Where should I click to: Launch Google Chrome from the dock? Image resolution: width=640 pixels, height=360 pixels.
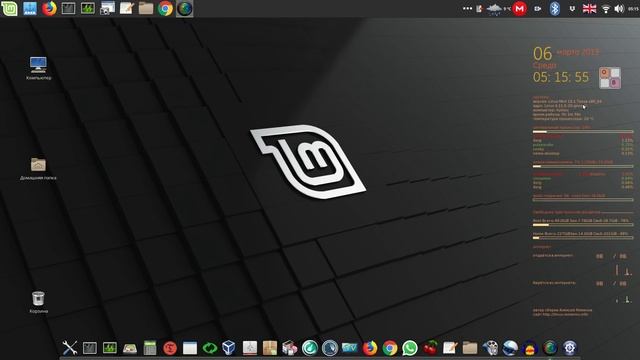tap(390, 348)
